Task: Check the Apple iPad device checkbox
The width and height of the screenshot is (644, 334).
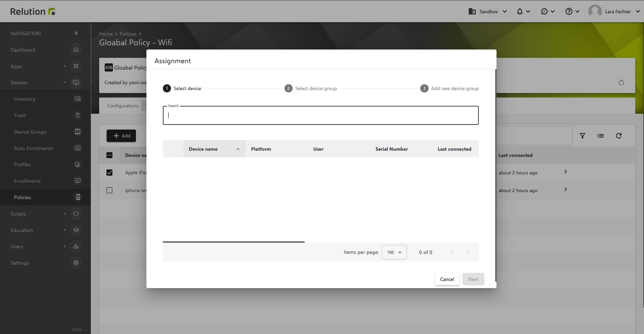Action: (x=109, y=172)
